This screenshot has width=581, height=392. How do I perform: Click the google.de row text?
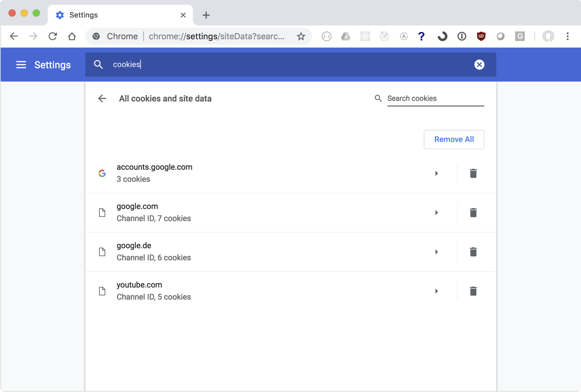[134, 245]
